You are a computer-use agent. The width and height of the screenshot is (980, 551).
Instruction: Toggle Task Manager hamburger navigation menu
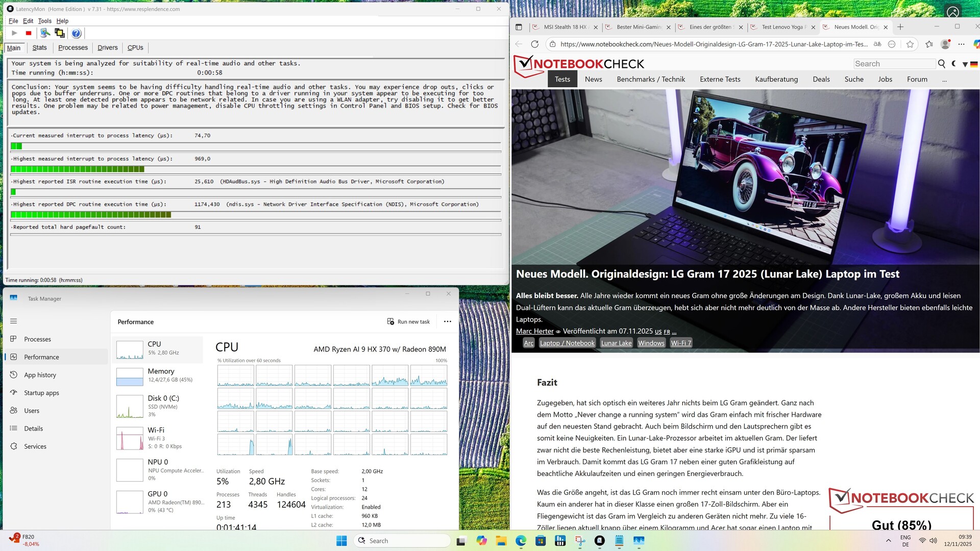click(x=14, y=321)
